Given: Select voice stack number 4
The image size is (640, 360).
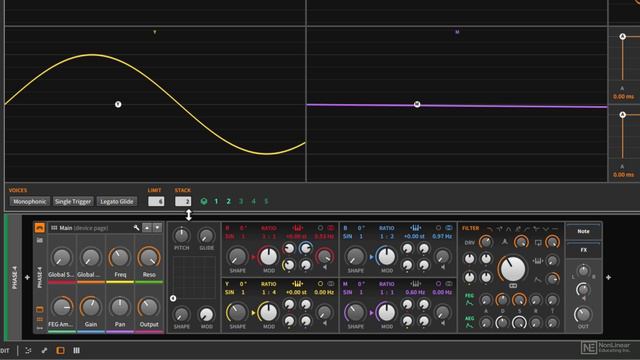Looking at the screenshot, I should pos(253,201).
